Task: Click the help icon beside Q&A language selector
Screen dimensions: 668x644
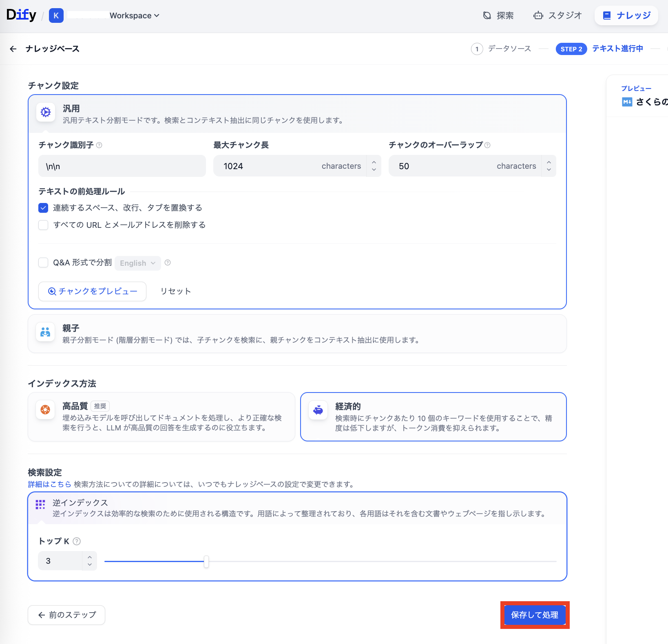Action: [x=168, y=263]
